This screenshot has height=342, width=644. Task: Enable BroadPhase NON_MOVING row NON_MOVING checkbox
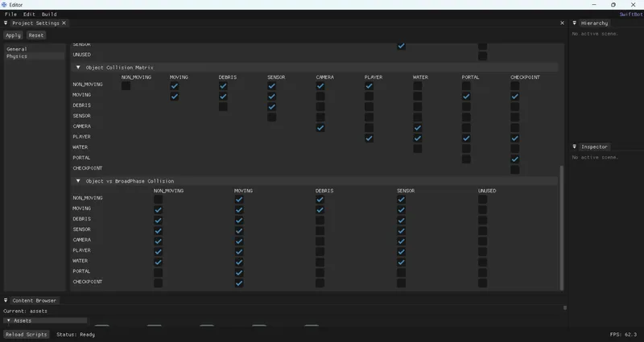[x=158, y=200]
